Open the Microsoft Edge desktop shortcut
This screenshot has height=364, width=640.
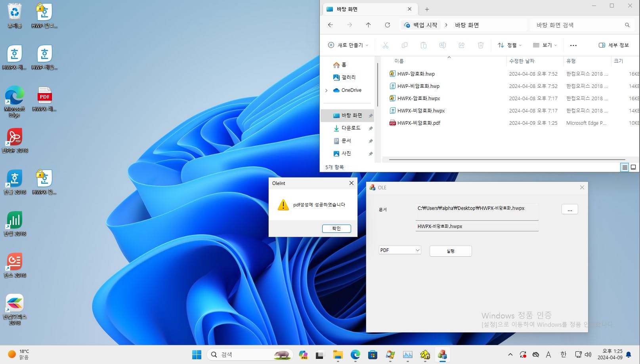coord(15,102)
